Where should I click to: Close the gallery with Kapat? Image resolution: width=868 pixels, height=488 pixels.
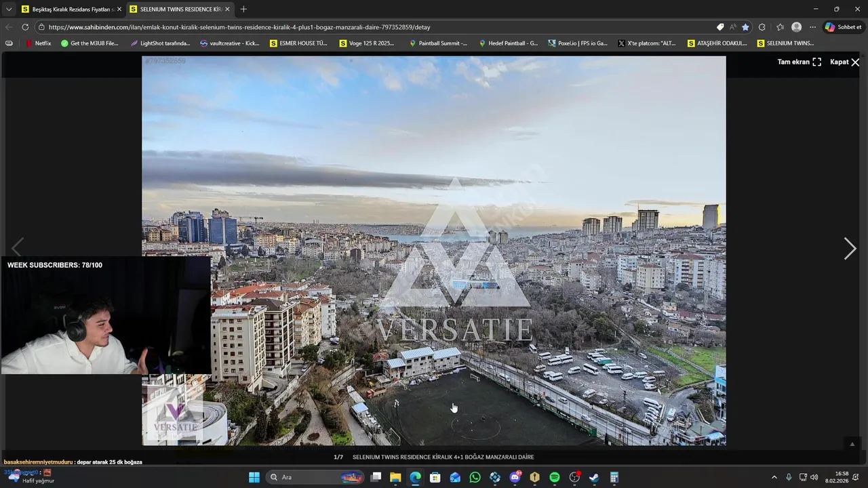[845, 62]
